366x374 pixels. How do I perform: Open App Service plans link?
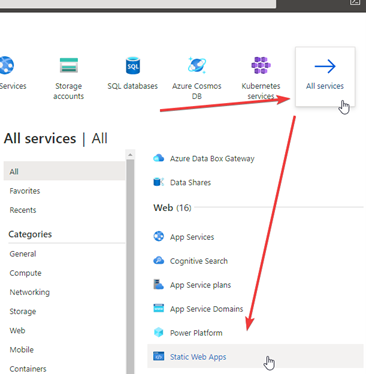point(200,285)
